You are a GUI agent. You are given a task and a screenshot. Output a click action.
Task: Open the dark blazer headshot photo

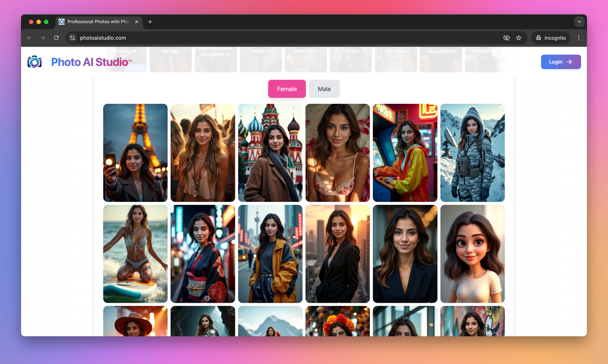405,254
